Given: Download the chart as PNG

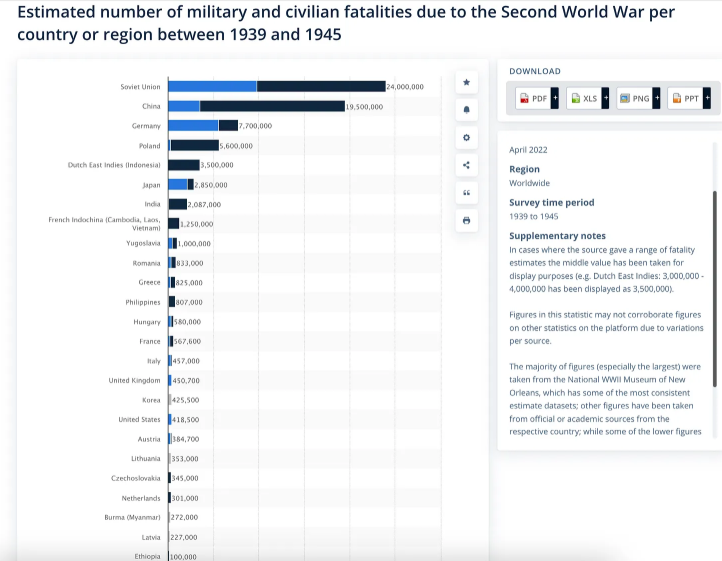Looking at the screenshot, I should tap(634, 98).
